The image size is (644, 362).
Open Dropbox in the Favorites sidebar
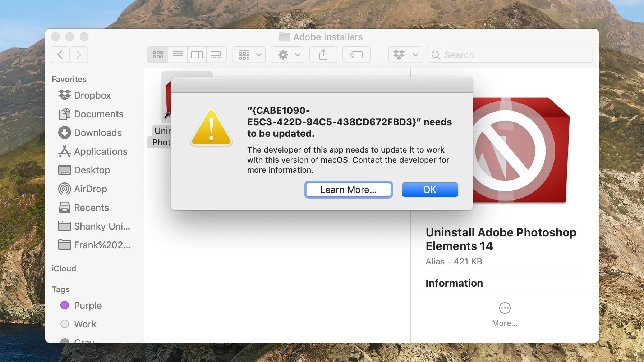point(85,95)
